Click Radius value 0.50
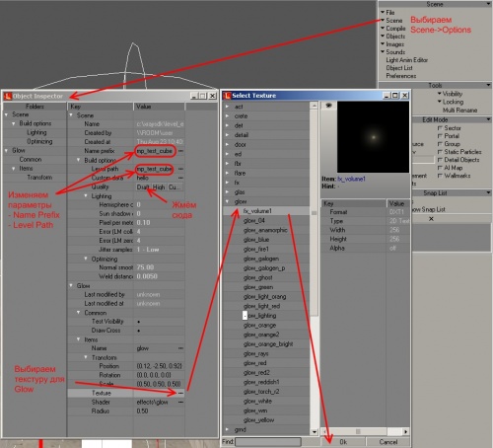This screenshot has height=448, width=493. click(x=142, y=411)
